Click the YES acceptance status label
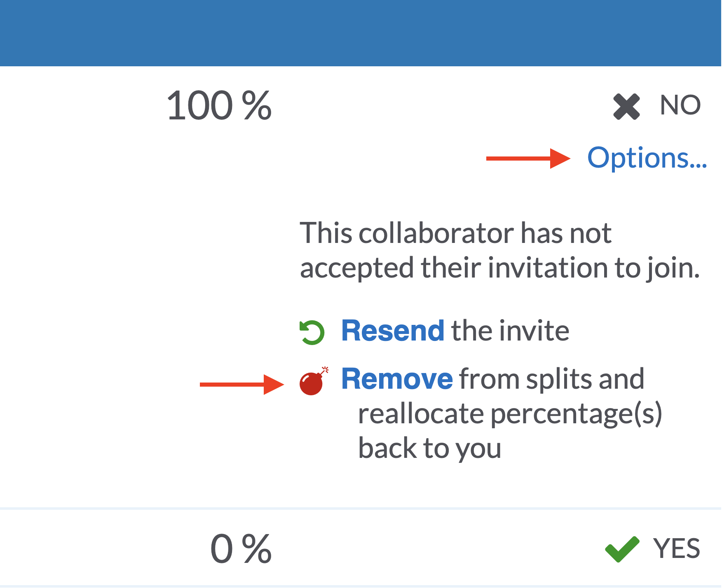This screenshot has width=722, height=588. pos(677,549)
